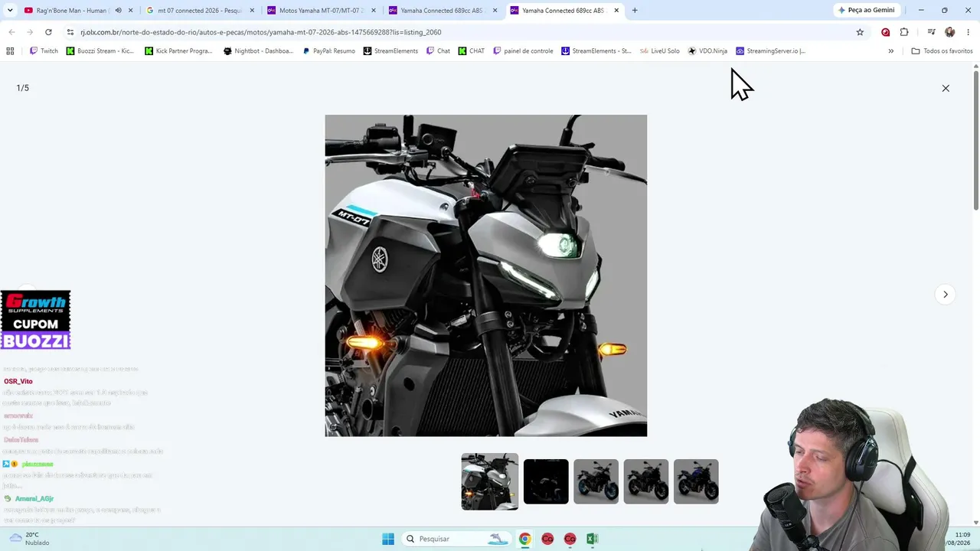Bookmark this page with the star
Screen dimensions: 980x551
860,32
